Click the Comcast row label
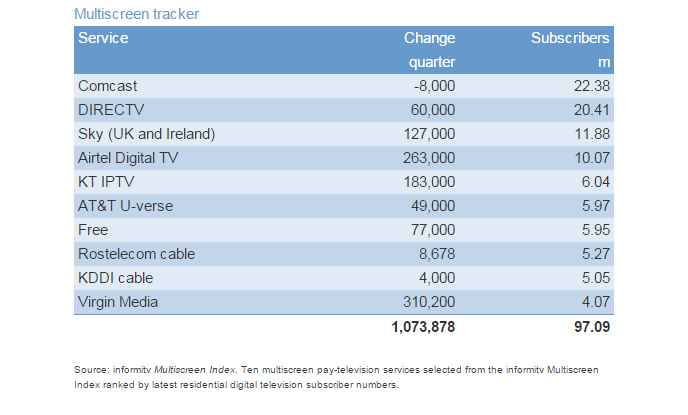Screen dimensions: 688x415 (x=108, y=86)
